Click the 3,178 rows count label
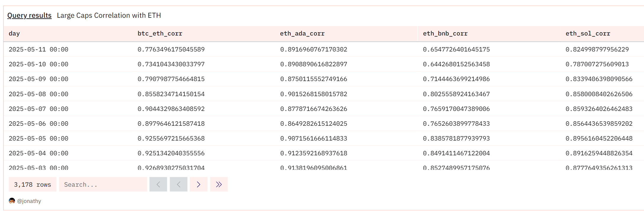This screenshot has height=213, width=644. tap(33, 184)
